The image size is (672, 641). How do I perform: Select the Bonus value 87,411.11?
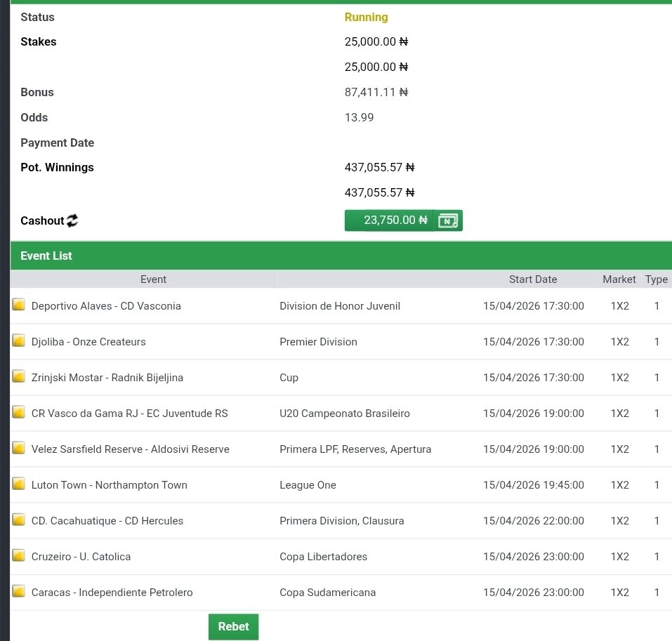376,92
